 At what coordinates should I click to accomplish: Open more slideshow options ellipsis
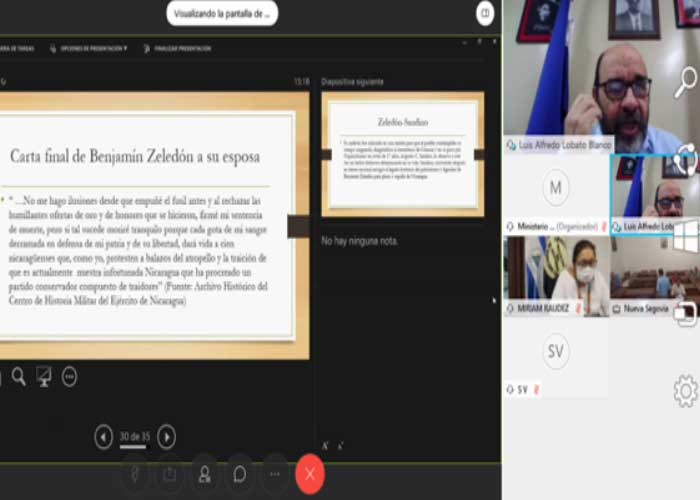[69, 376]
